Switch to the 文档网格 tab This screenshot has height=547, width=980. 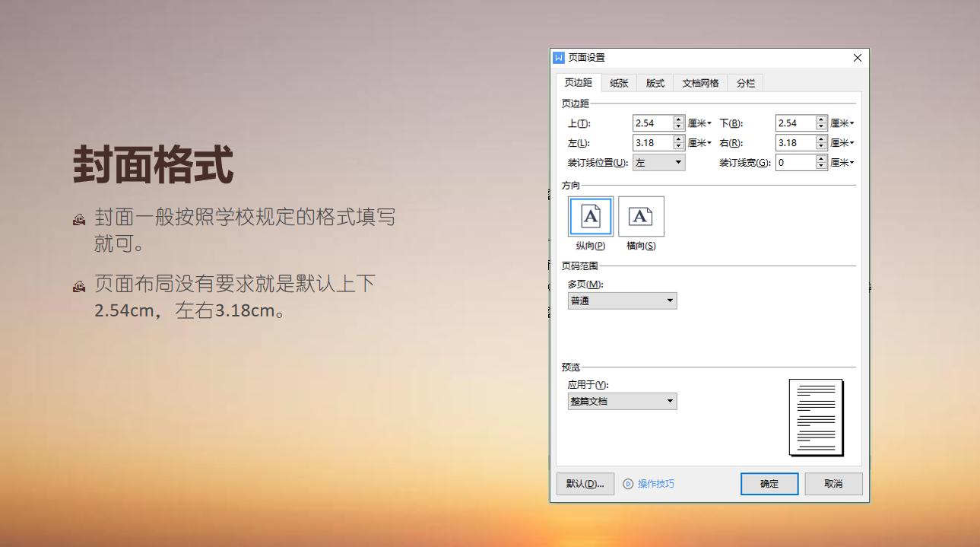pyautogui.click(x=701, y=83)
